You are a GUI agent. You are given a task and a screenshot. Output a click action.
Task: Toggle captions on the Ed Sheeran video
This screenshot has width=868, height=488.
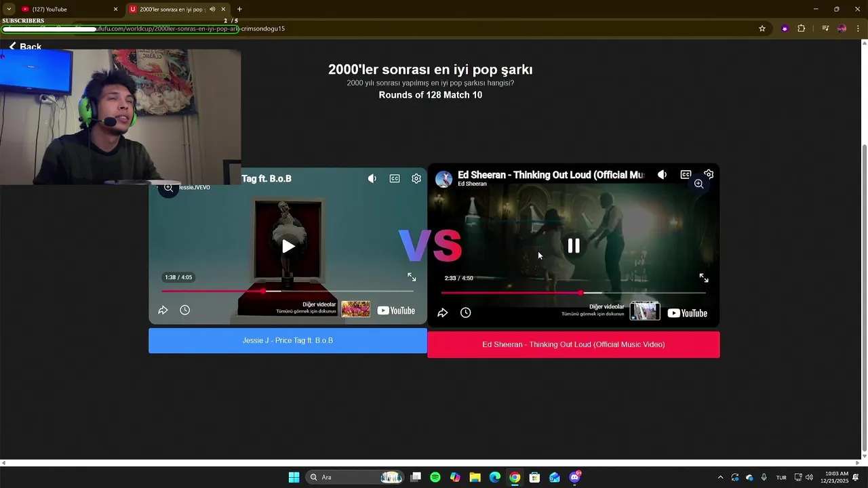click(686, 175)
